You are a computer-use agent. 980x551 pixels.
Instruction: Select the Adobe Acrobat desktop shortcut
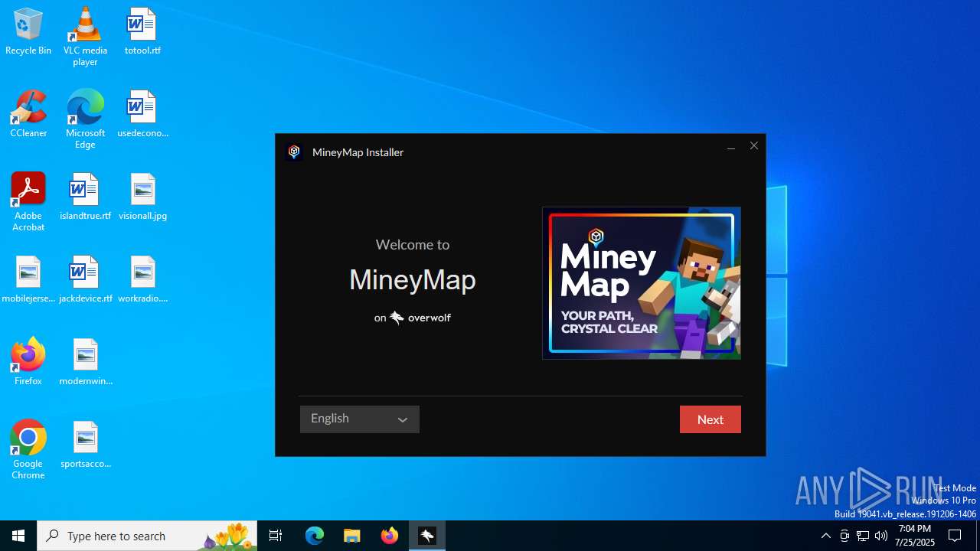click(28, 201)
